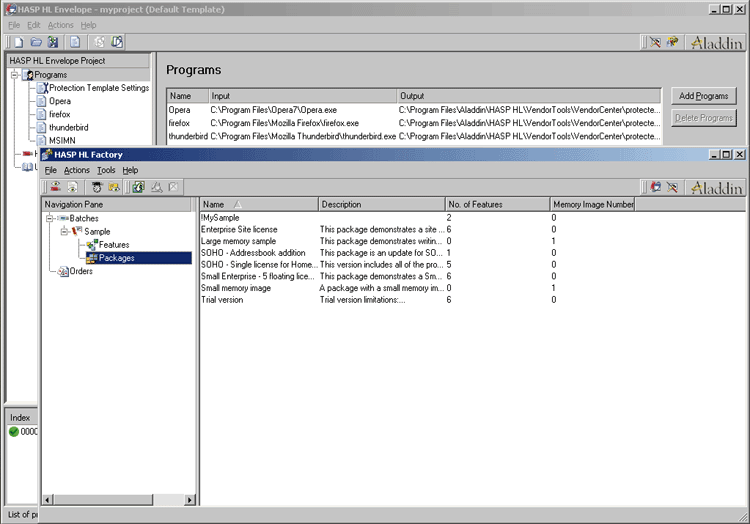Screen dimensions: 750x524
Task: Click New project icon in Envelope toolbar
Action: (18, 43)
